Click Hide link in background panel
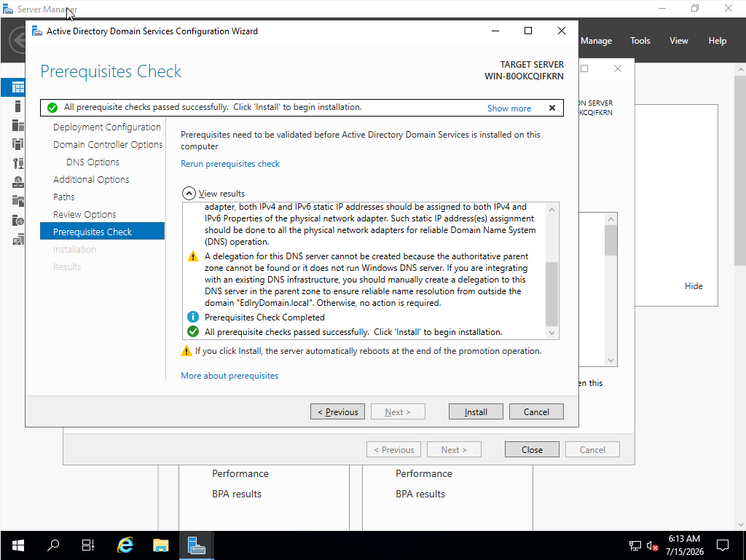Image resolution: width=746 pixels, height=560 pixels. [694, 286]
